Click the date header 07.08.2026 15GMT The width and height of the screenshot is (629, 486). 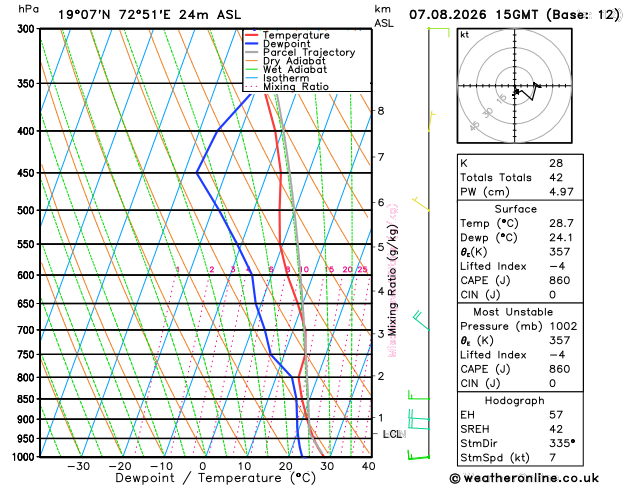coord(473,15)
